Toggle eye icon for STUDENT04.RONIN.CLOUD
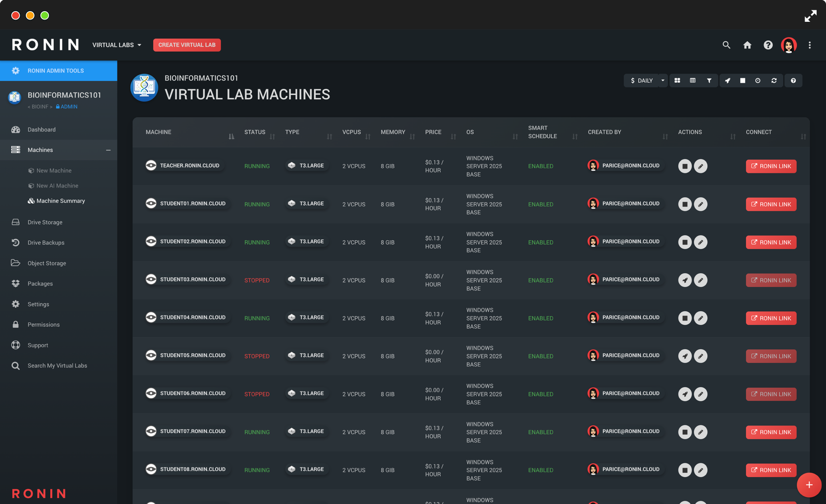The image size is (826, 504). click(x=151, y=317)
